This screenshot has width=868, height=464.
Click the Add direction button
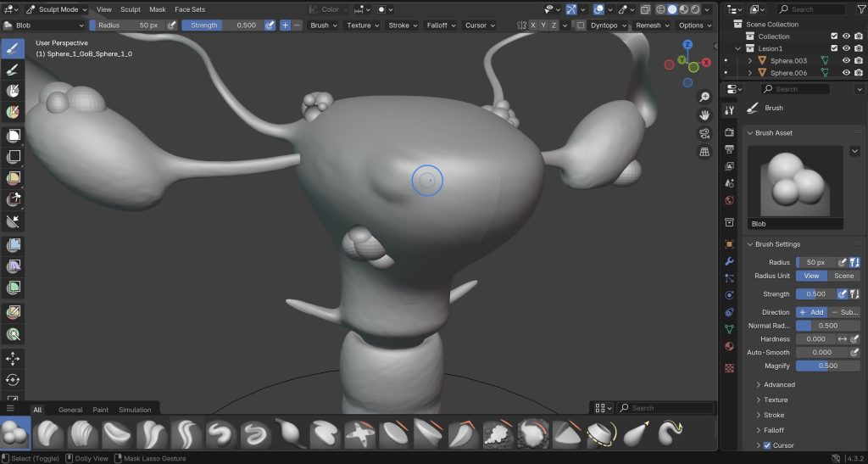pos(811,312)
